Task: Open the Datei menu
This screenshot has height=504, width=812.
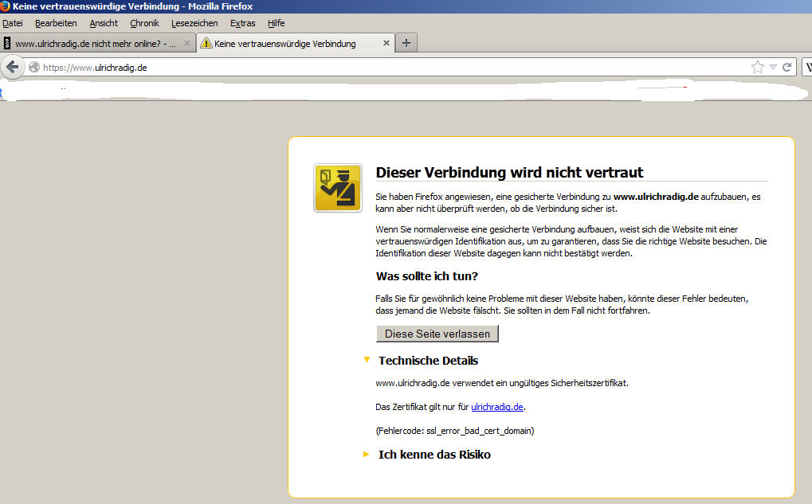Action: point(13,23)
